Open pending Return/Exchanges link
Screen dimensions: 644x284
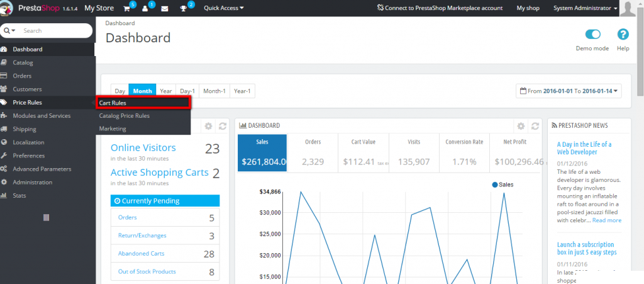tap(142, 236)
